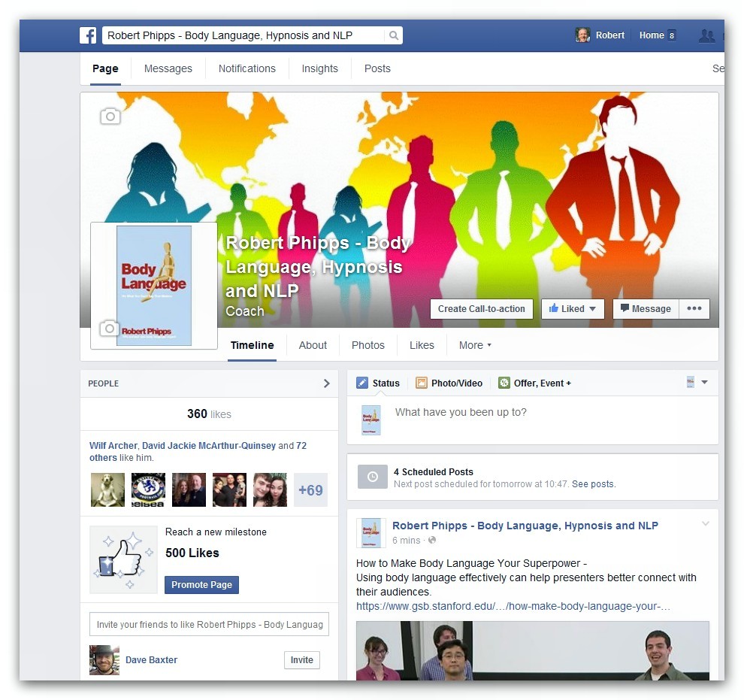Expand the People section arrow

click(x=326, y=383)
